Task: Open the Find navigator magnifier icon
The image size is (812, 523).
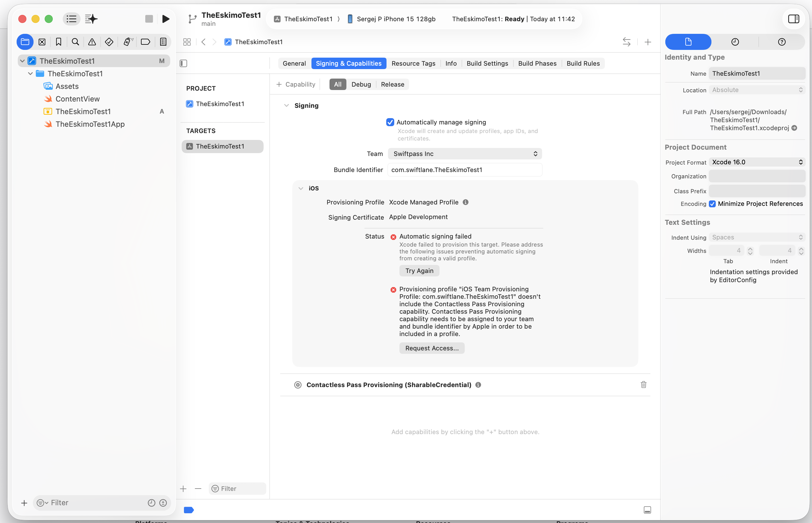Action: pyautogui.click(x=75, y=42)
